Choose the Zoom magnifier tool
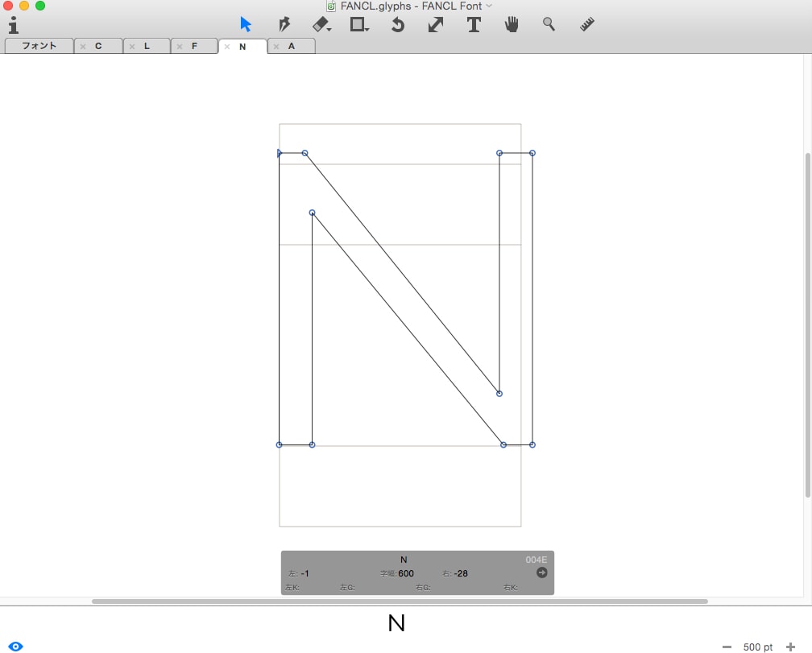Screen dimensions: 812x653 pyautogui.click(x=549, y=24)
